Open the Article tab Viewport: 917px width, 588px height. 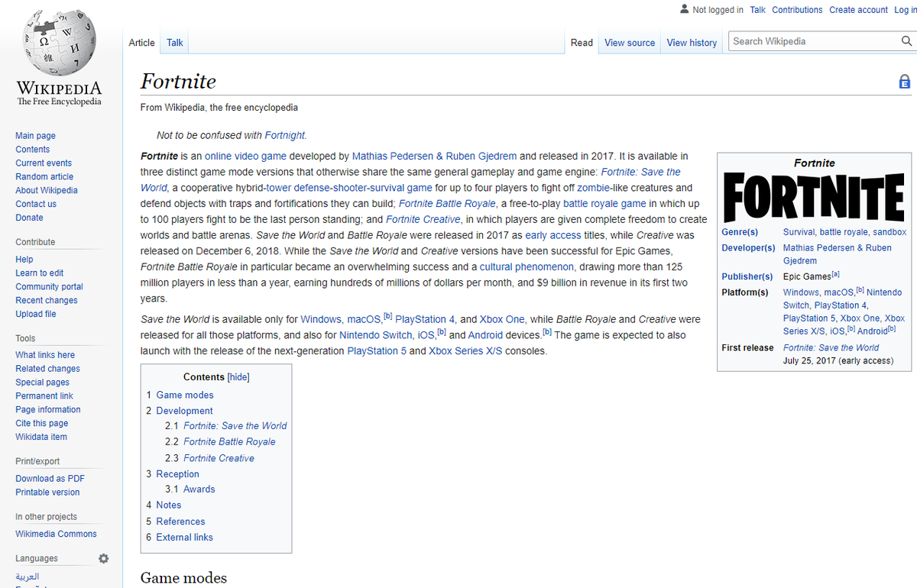tap(141, 43)
